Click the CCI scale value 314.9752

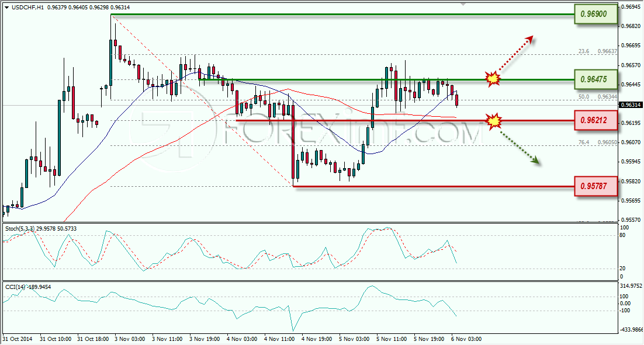(631, 286)
